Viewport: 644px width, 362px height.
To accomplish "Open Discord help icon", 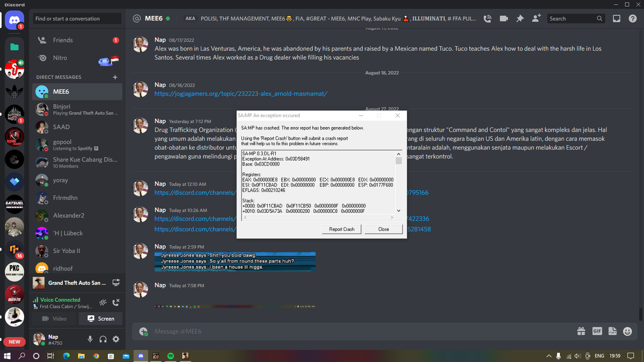I will [x=632, y=19].
